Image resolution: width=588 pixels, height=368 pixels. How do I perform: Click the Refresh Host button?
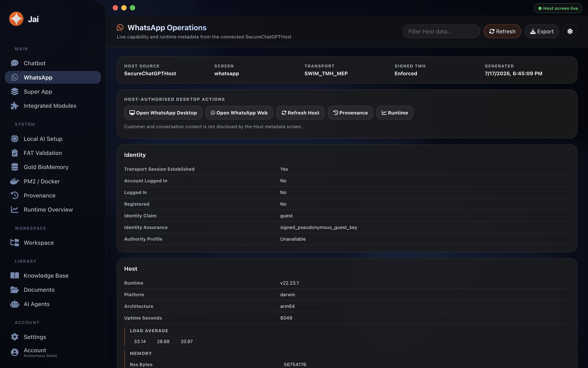pyautogui.click(x=300, y=113)
